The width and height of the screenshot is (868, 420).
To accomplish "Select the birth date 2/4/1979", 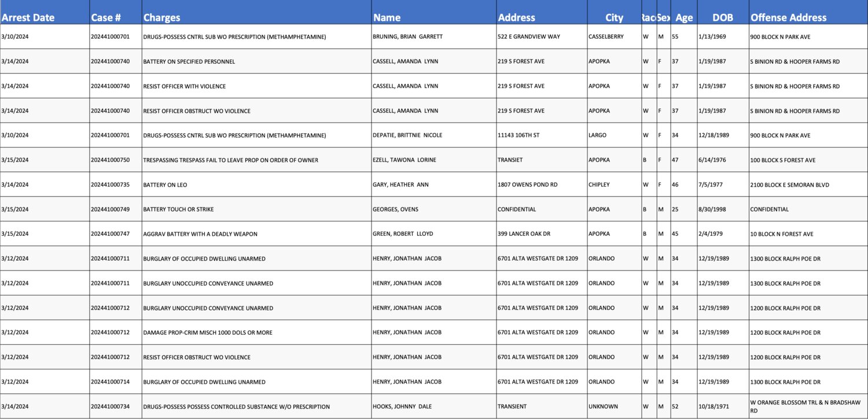I will click(711, 234).
